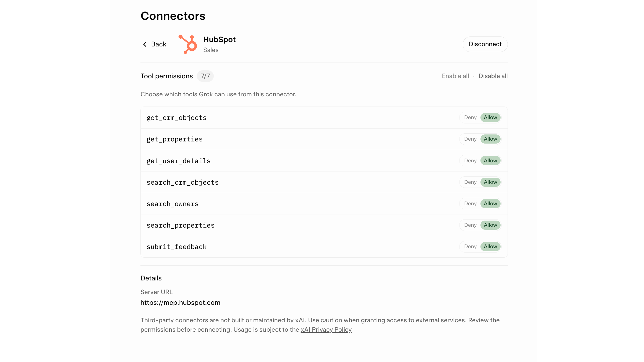The width and height of the screenshot is (644, 362).
Task: Open the xAI Privacy Policy link
Action: coord(326,330)
